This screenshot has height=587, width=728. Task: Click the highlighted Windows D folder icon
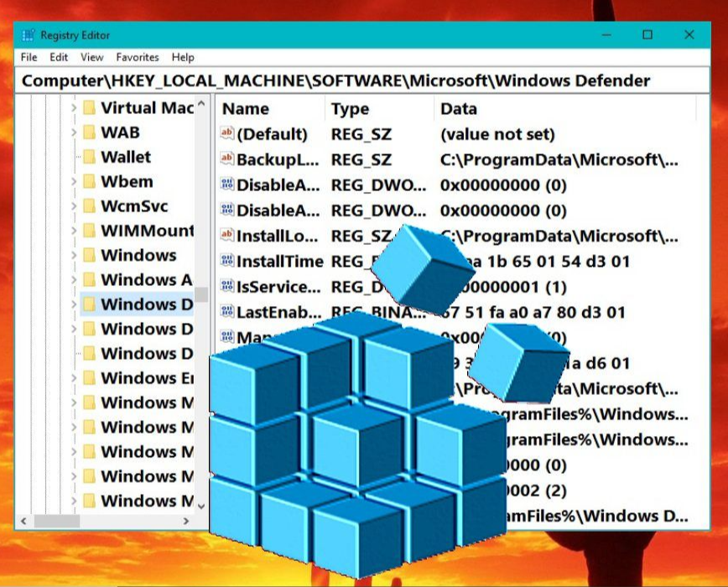[89, 304]
